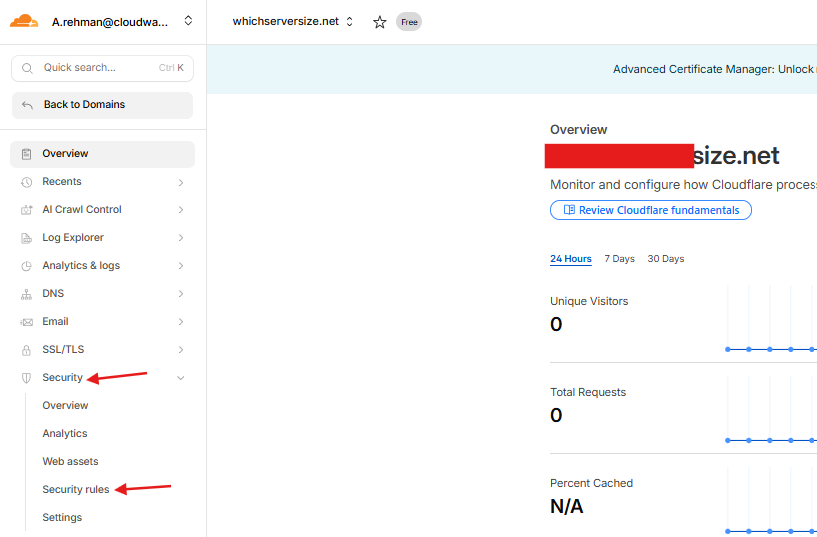Switch to the 30 Days tab

click(x=665, y=259)
